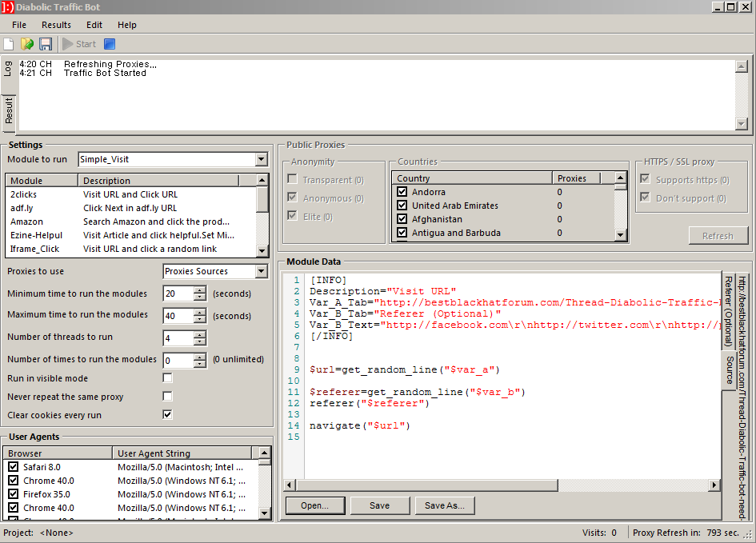Select the adf.ly module row
Viewport: 756px width, 543px height.
pyautogui.click(x=130, y=208)
